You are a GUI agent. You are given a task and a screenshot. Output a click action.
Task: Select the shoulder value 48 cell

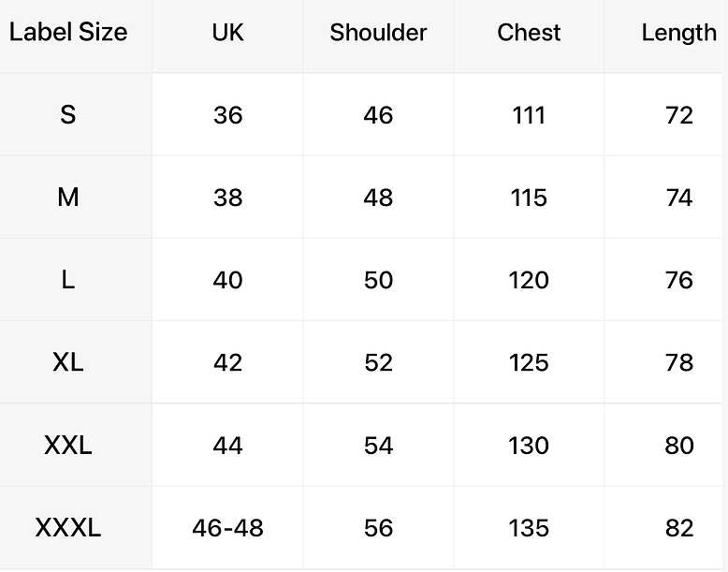(378, 197)
